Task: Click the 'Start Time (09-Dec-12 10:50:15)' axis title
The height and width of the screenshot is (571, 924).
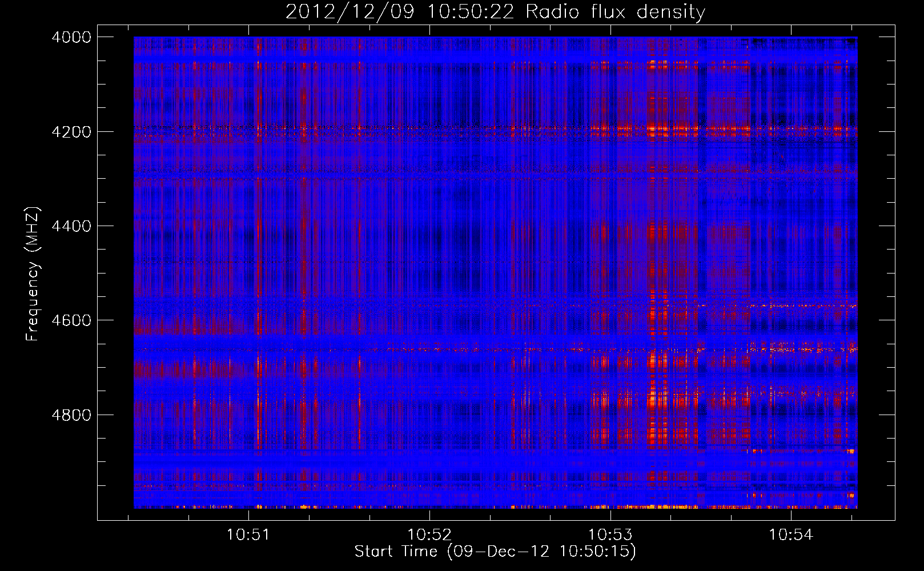Action: 496,552
